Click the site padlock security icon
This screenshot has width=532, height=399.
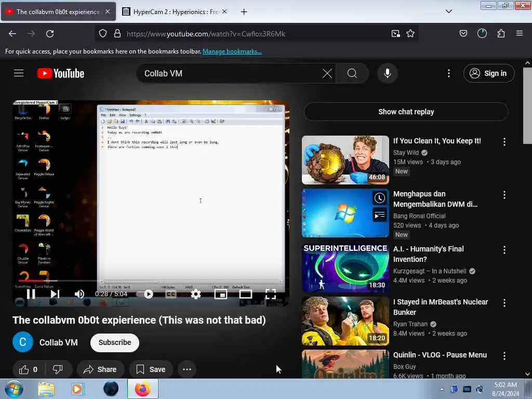point(117,34)
